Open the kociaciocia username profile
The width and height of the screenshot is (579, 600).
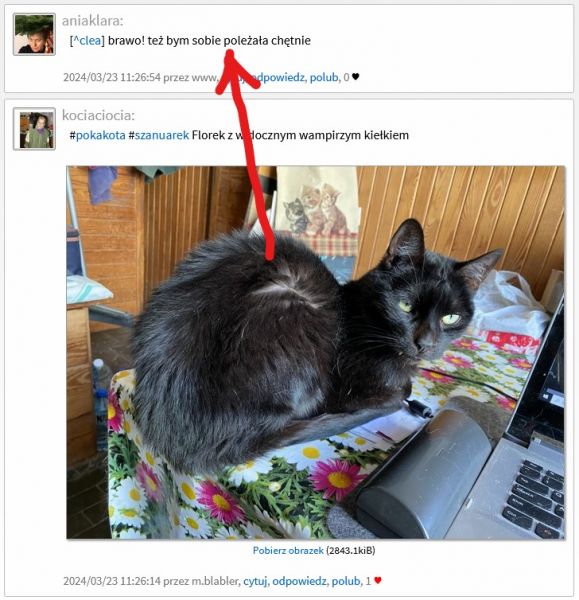point(98,115)
